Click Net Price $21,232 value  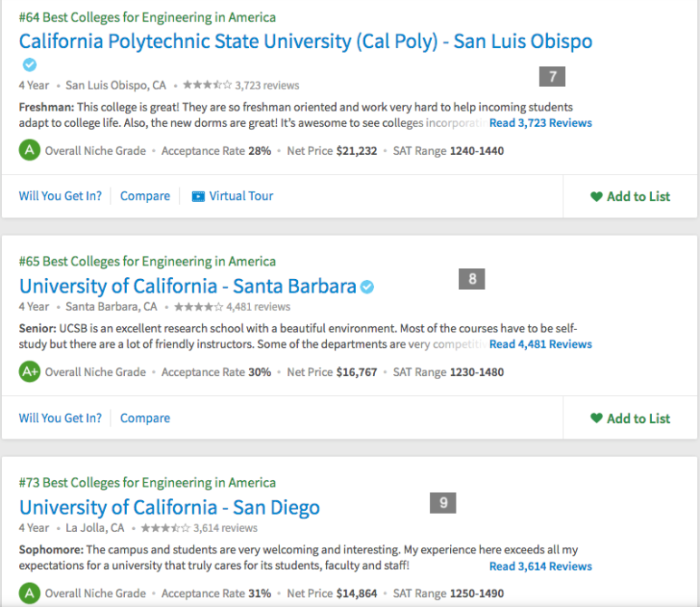pos(357,151)
